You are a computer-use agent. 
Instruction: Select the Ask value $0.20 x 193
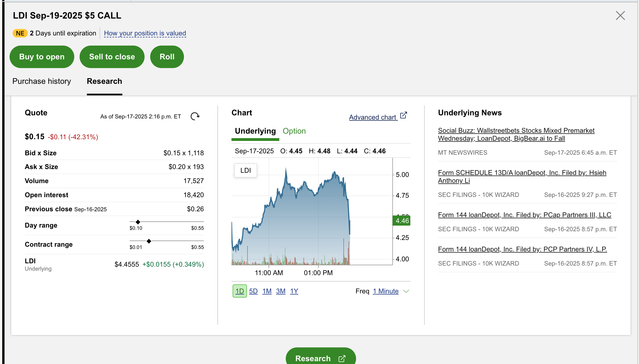point(186,167)
